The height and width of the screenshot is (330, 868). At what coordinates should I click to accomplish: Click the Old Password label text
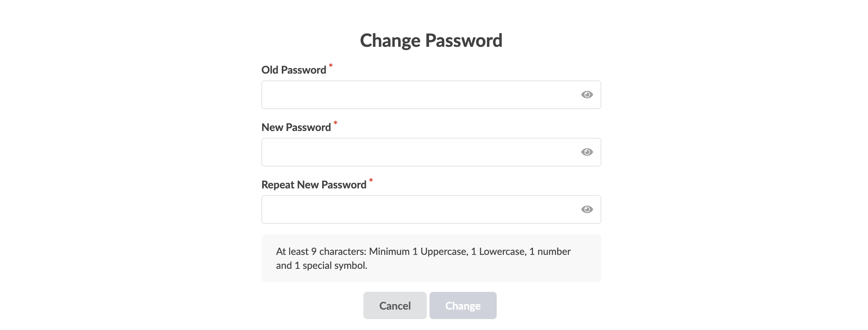[x=293, y=70]
